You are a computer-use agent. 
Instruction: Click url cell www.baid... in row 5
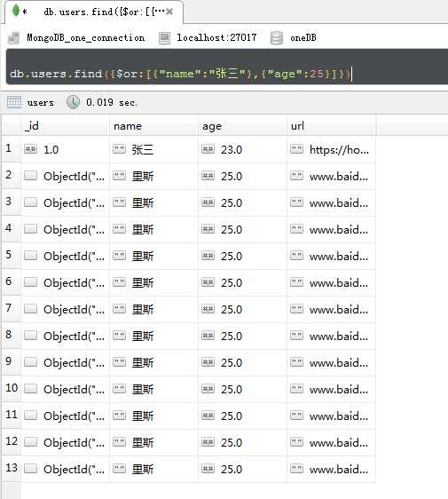[331, 256]
